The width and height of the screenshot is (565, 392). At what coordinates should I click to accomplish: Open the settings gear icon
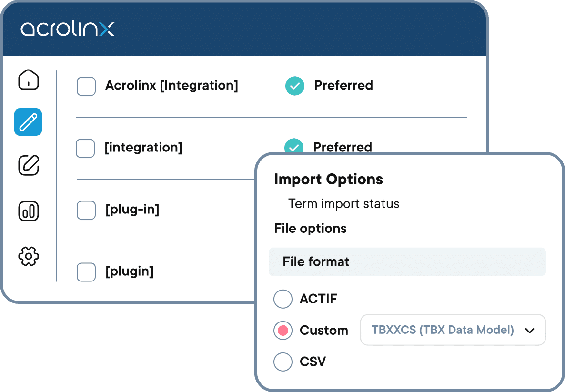(x=29, y=256)
